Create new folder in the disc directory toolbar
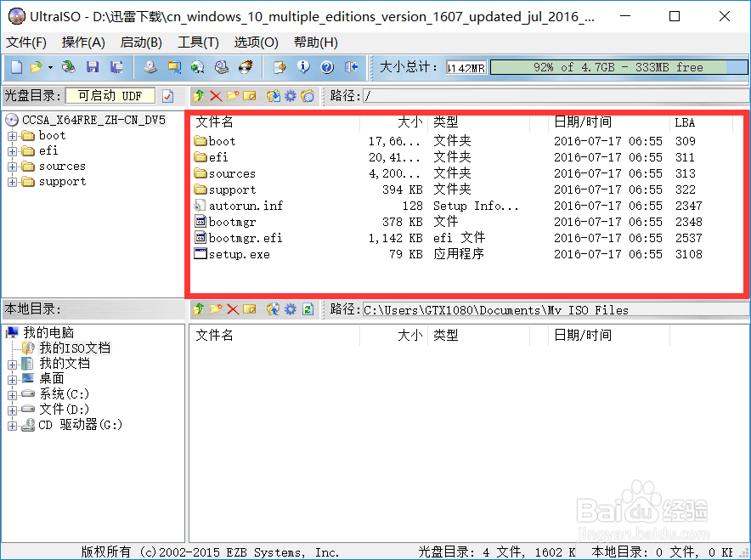The height and width of the screenshot is (560, 751). [x=233, y=96]
